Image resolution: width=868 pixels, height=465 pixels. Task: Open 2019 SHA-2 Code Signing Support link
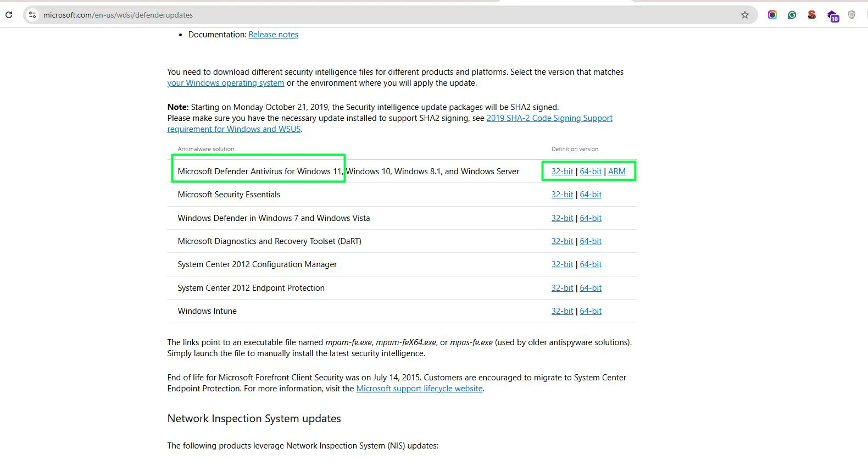click(x=549, y=118)
